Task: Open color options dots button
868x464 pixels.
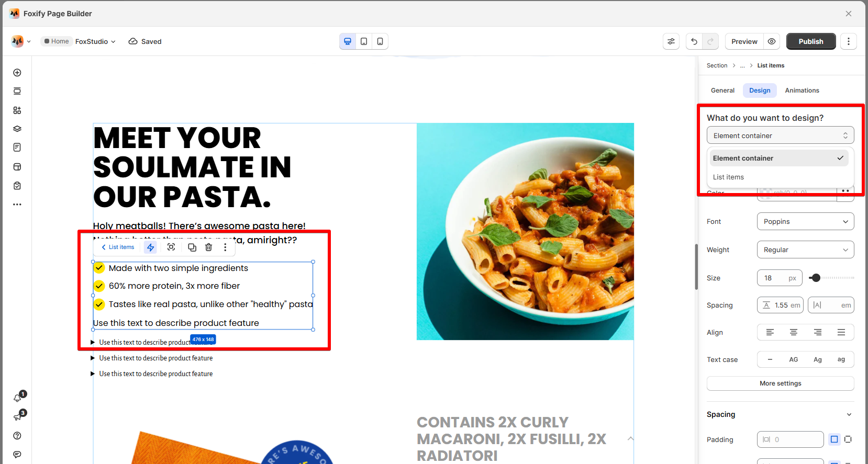Action: click(845, 193)
